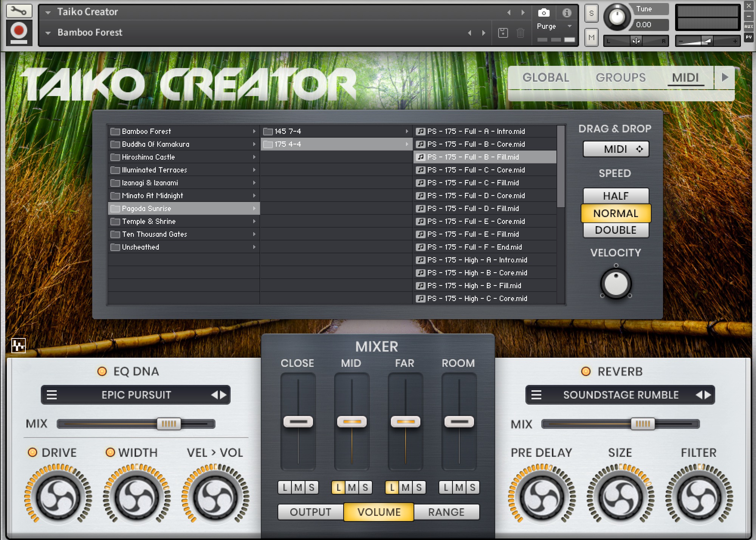Open the wrench instrument edit tool
756x540 pixels.
coord(19,11)
